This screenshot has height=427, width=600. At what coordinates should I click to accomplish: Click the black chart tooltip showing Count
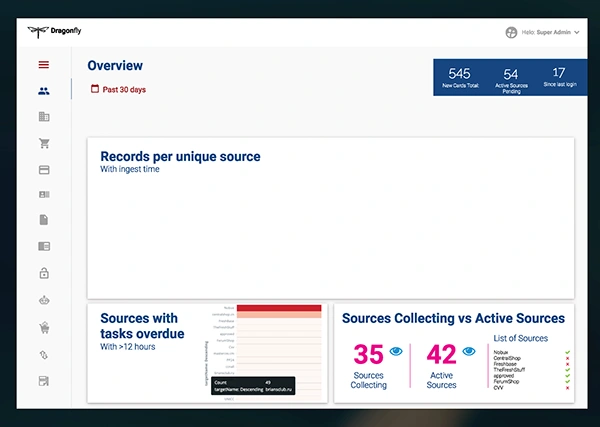tap(253, 386)
